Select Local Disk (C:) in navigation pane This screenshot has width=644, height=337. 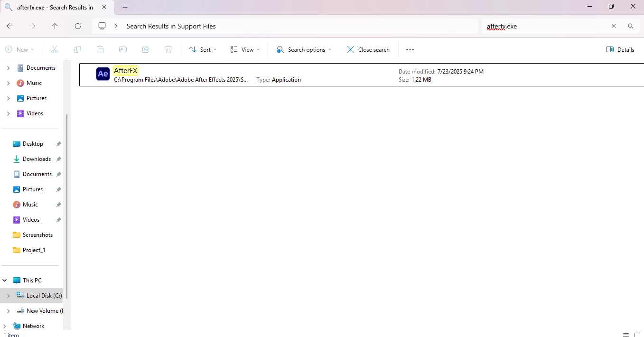(44, 296)
